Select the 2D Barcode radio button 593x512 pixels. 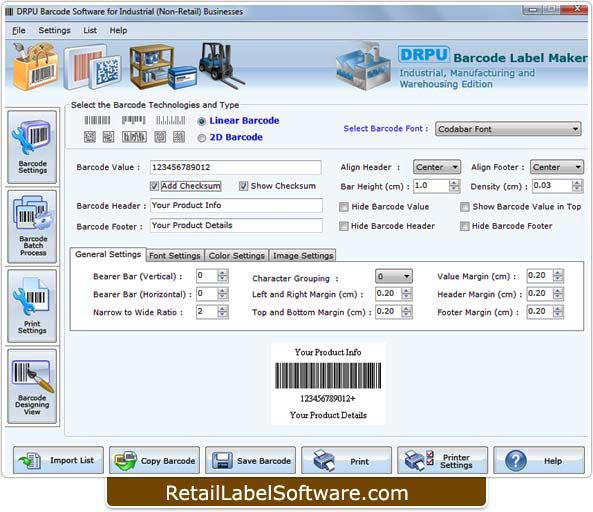click(201, 138)
